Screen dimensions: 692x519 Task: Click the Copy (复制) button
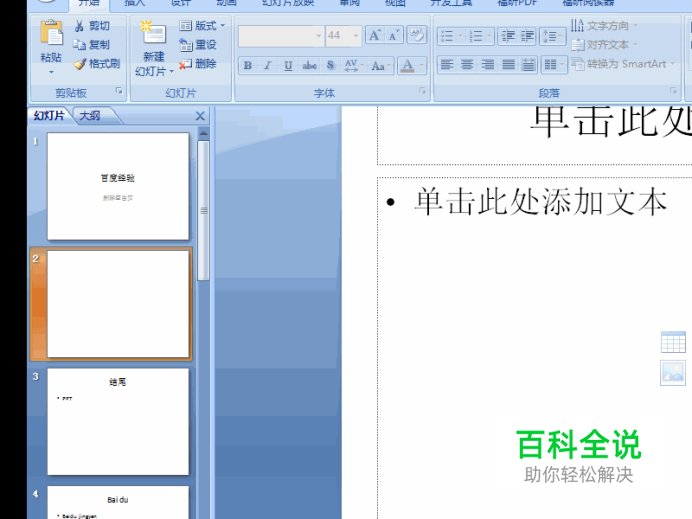tap(92, 45)
